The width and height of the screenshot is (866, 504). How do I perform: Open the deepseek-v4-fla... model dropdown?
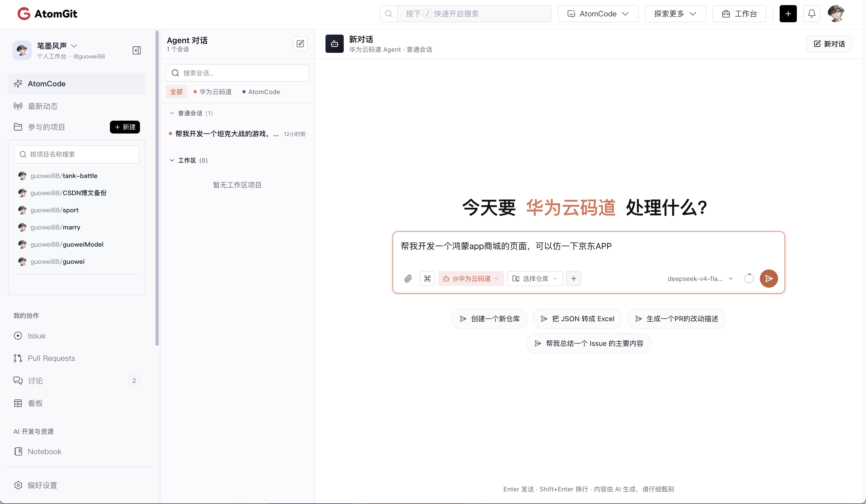click(700, 279)
